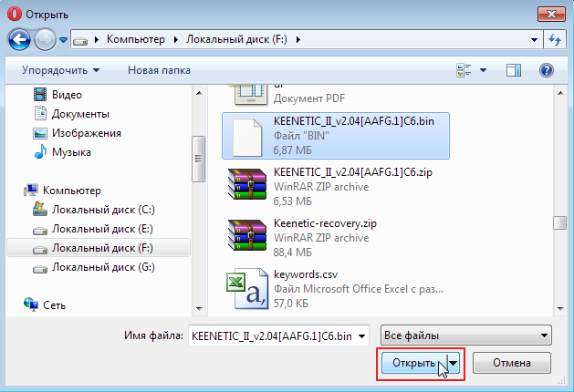Click the Открыть button
The height and width of the screenshot is (392, 574).
pyautogui.click(x=414, y=363)
